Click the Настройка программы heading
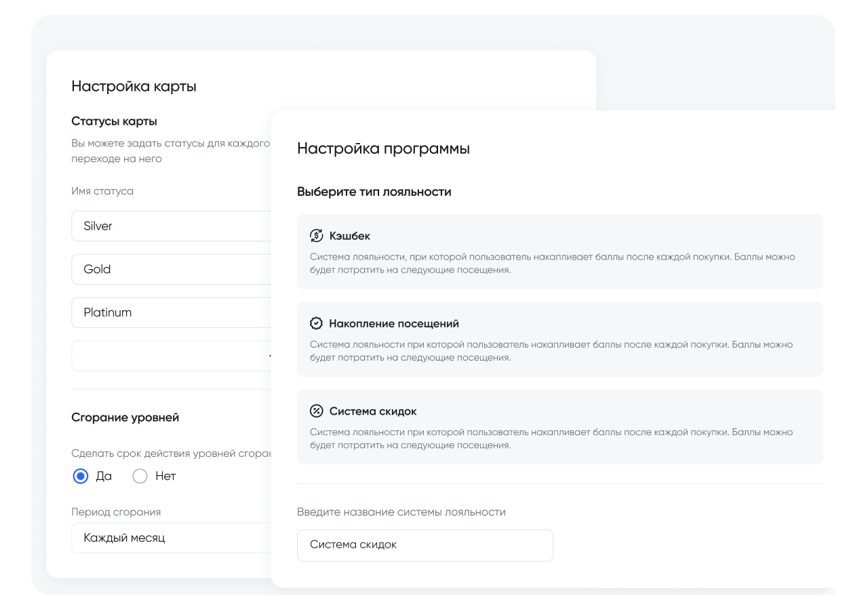Image resolution: width=868 pixels, height=610 pixels. [383, 148]
